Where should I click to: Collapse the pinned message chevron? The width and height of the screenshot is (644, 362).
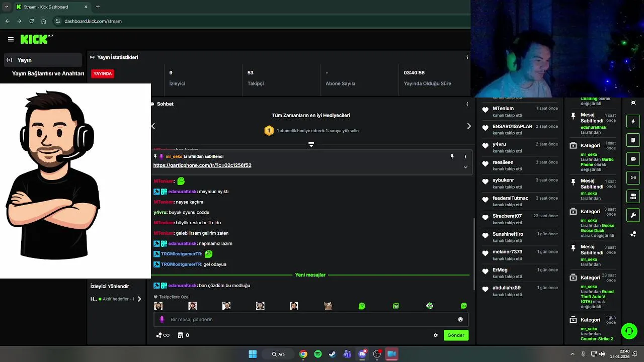click(465, 167)
